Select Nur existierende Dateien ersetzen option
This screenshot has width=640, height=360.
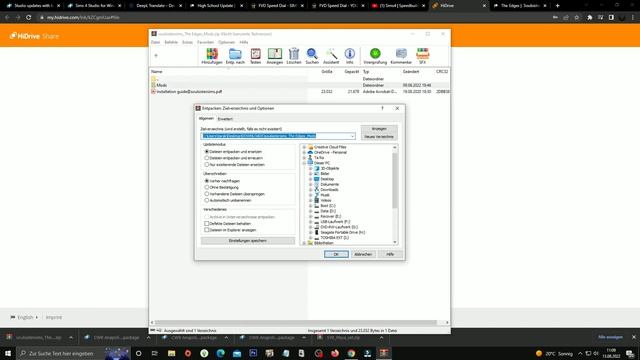click(x=207, y=164)
